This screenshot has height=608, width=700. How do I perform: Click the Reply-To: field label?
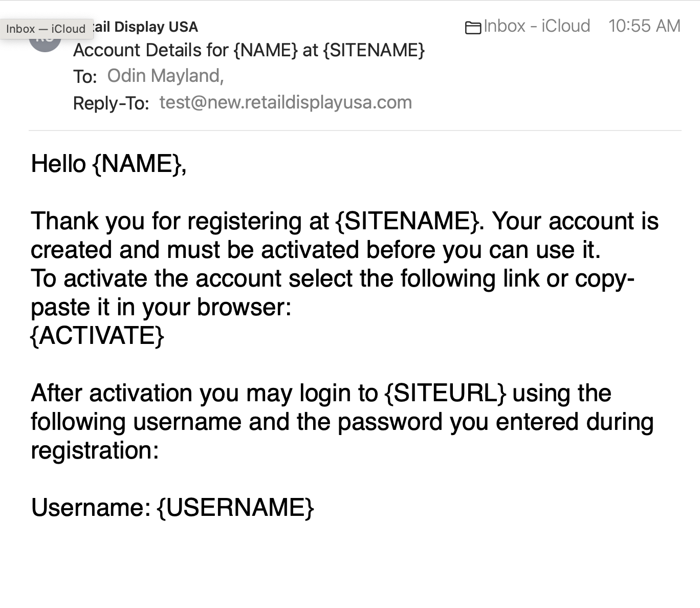(x=111, y=103)
